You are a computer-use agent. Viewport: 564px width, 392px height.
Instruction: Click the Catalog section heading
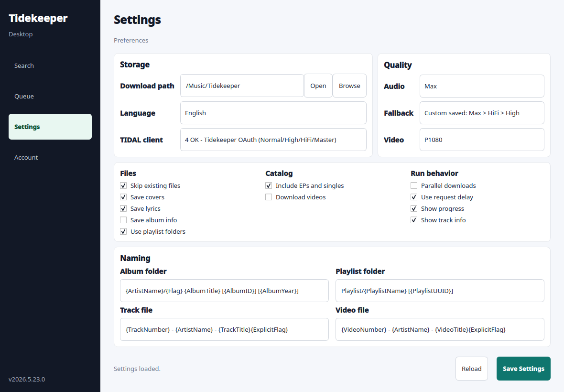(279, 174)
